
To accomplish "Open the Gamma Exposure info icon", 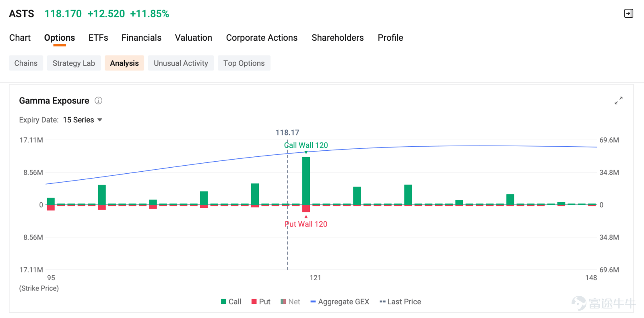I will (x=98, y=101).
